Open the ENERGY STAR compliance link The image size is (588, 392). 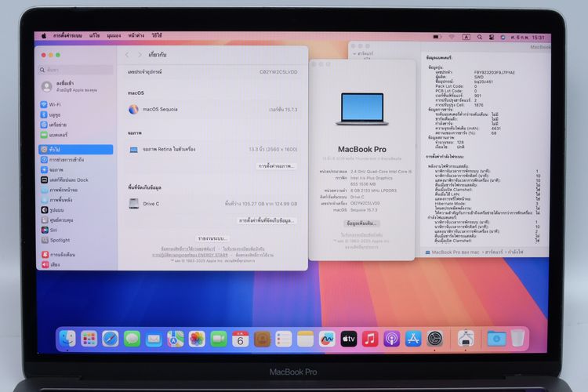pyautogui.click(x=190, y=255)
